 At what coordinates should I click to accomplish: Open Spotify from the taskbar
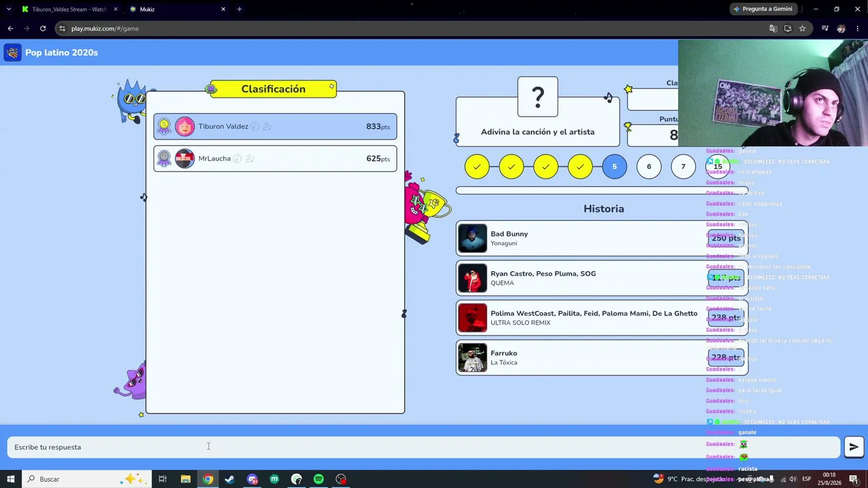319,479
